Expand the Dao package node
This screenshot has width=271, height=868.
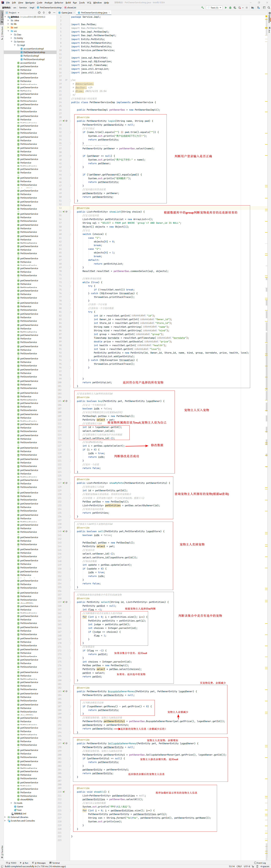coord(11,34)
